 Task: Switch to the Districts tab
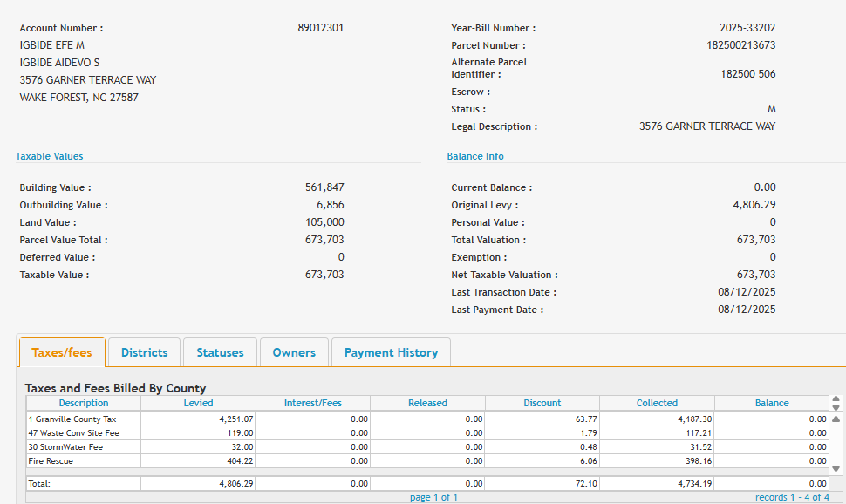[x=144, y=352]
